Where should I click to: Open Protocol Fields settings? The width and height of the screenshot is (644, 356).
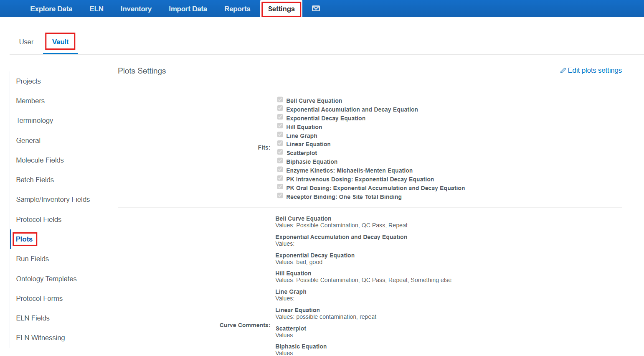click(39, 219)
